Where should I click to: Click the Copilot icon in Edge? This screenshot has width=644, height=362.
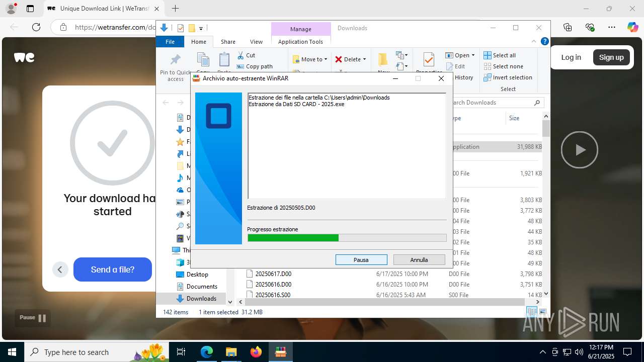coord(632,27)
